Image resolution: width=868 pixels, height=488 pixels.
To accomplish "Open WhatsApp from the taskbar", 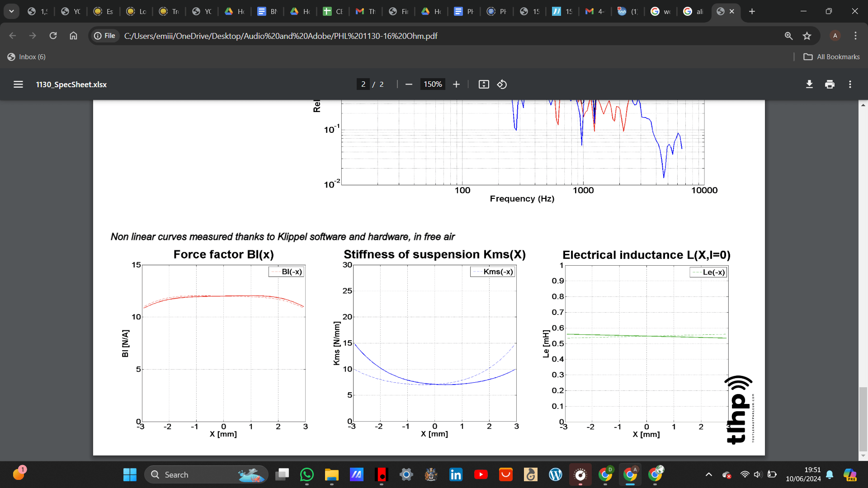I will click(x=307, y=474).
